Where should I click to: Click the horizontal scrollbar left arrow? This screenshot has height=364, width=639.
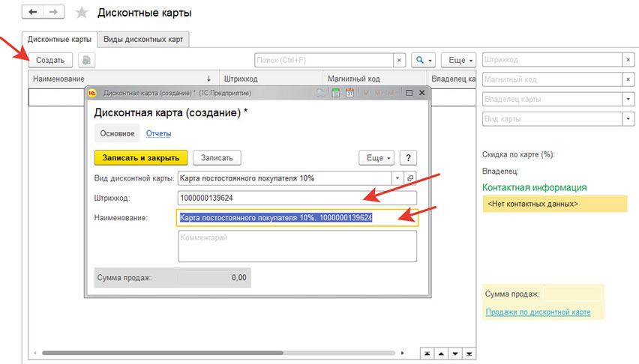[x=35, y=353]
